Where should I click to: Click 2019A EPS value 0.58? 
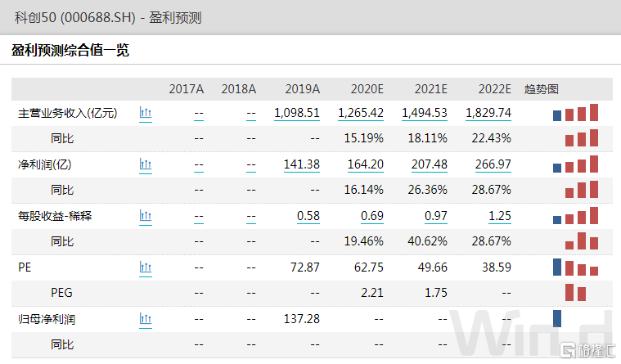[x=308, y=216]
